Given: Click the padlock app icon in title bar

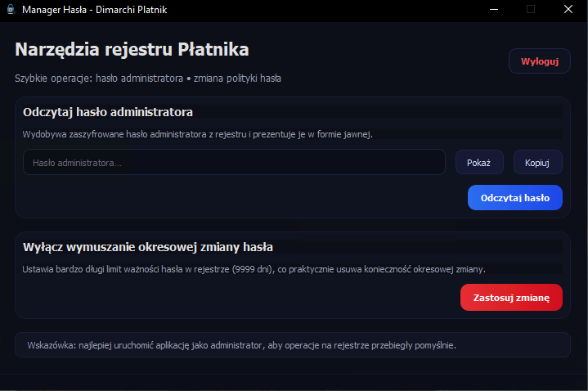Looking at the screenshot, I should pos(11,9).
